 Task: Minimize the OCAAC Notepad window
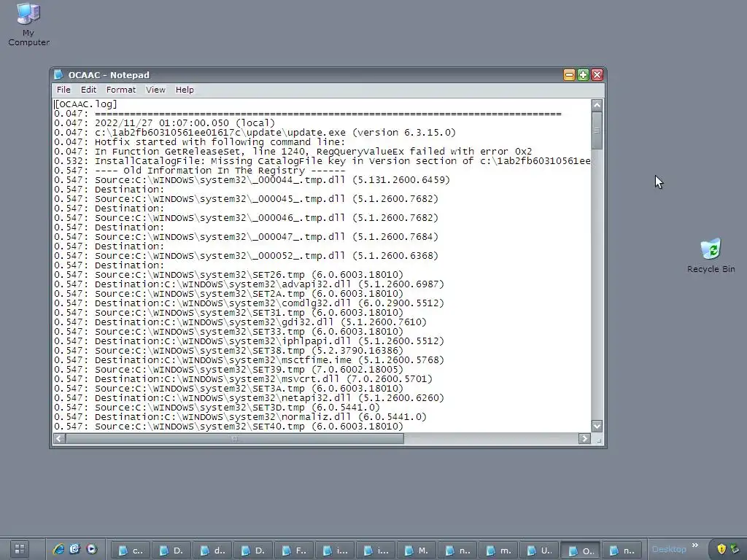click(569, 75)
